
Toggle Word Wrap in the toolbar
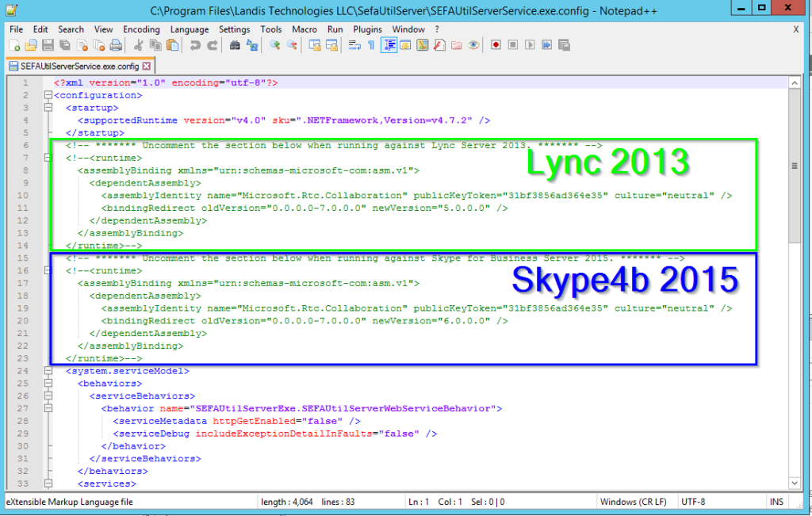[354, 45]
